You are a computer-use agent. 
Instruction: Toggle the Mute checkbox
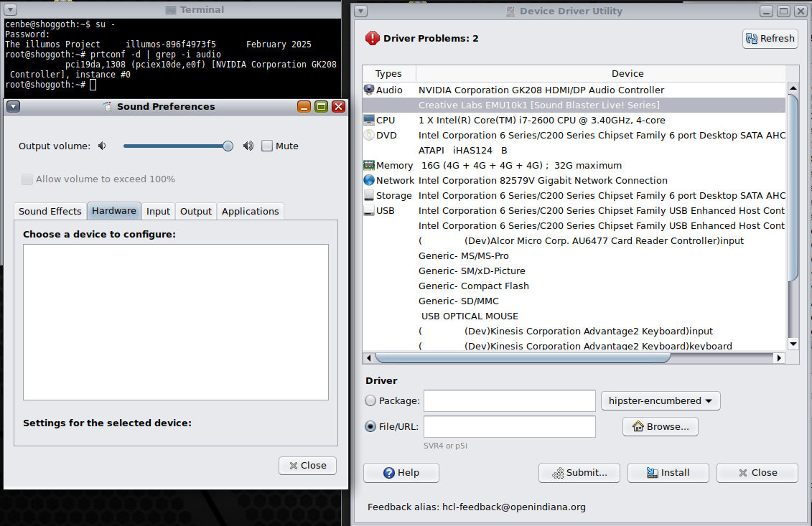266,146
